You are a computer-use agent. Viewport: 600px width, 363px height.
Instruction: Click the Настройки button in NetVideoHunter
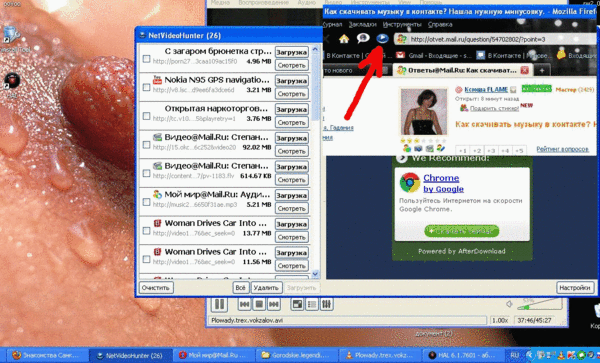coord(575,288)
